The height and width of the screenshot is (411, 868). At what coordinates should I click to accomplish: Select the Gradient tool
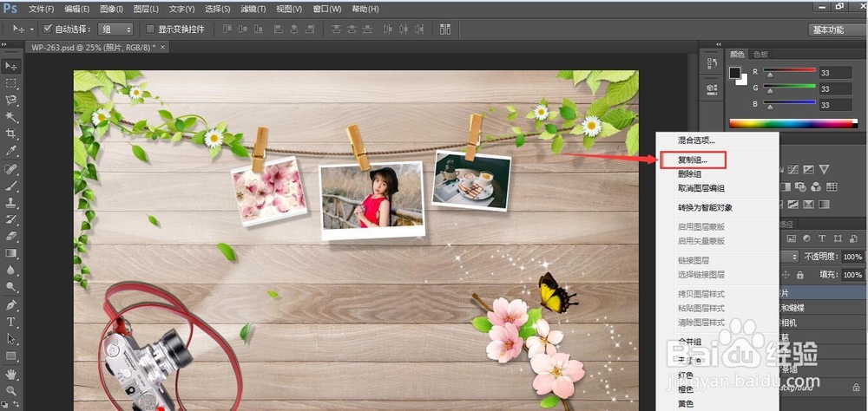coord(11,253)
